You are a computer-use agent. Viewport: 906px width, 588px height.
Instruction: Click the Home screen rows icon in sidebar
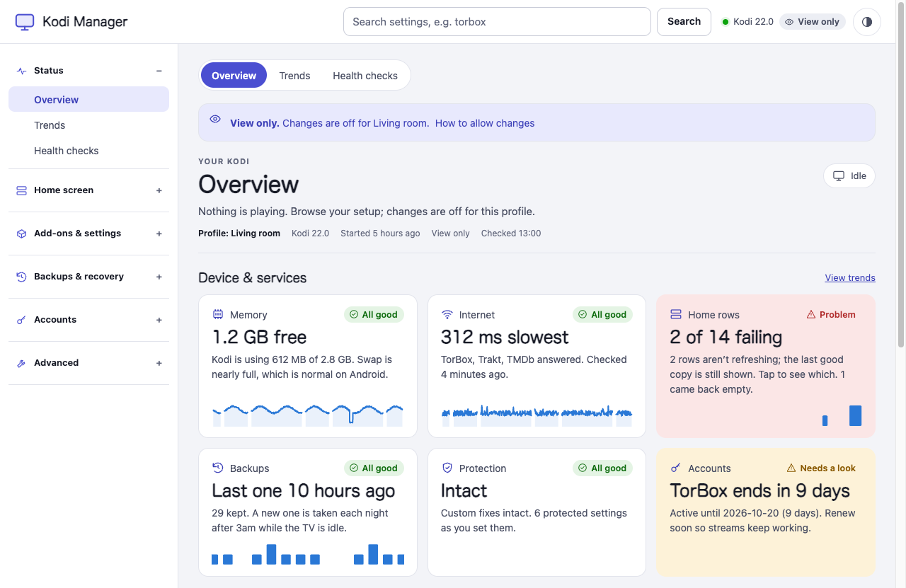click(21, 190)
